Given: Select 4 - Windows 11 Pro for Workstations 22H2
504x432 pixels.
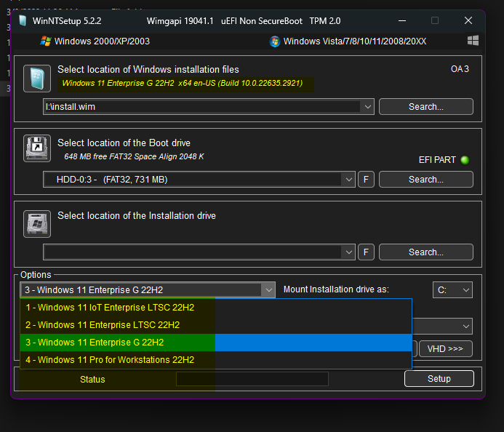Looking at the screenshot, I should tap(216, 360).
